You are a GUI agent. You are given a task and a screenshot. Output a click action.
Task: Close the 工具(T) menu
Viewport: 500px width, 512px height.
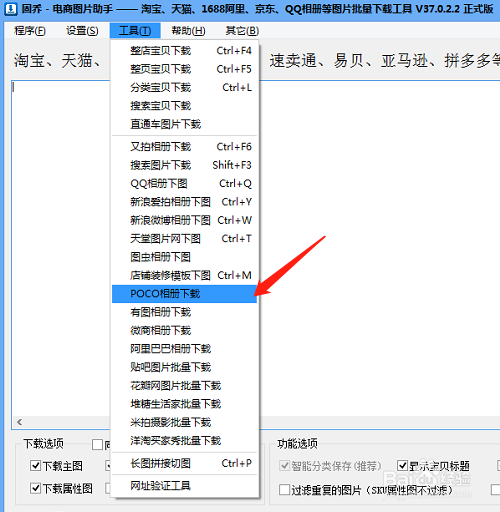coord(135,31)
